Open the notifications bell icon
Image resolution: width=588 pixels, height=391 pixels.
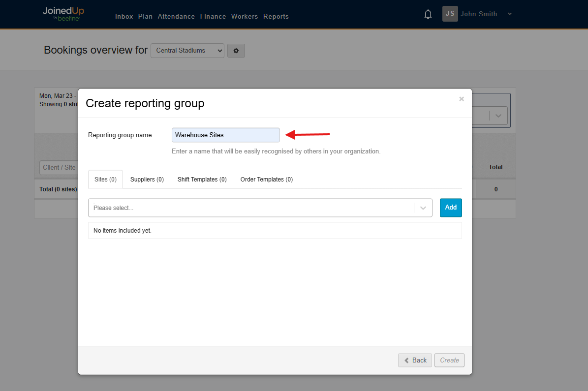pos(428,14)
